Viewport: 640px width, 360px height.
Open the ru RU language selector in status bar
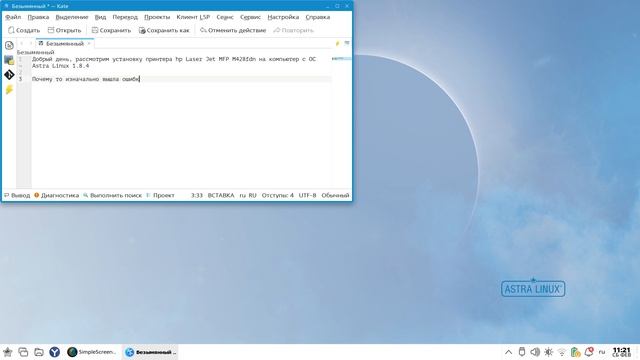248,196
